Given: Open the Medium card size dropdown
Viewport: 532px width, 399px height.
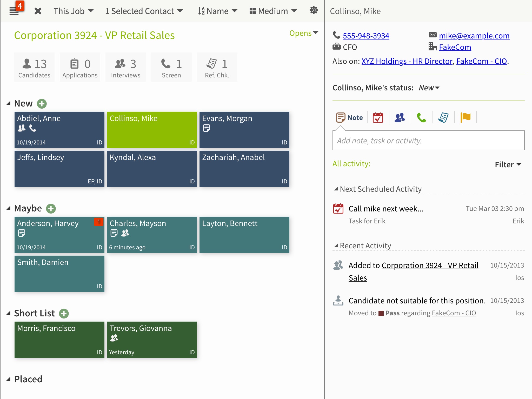Looking at the screenshot, I should point(273,11).
